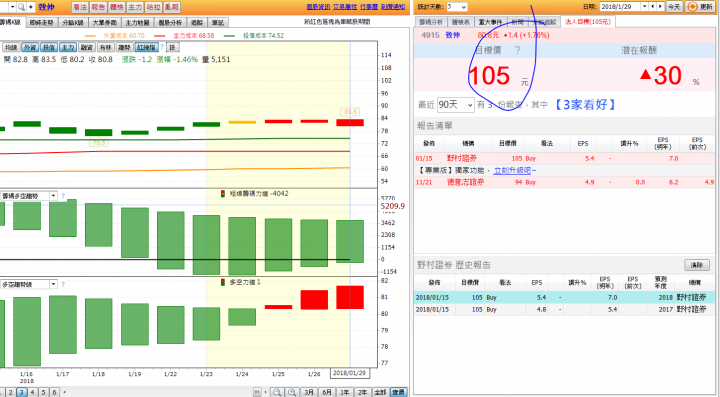Toggle the 融資 overlay
This screenshot has height=397, width=720.
click(x=87, y=47)
